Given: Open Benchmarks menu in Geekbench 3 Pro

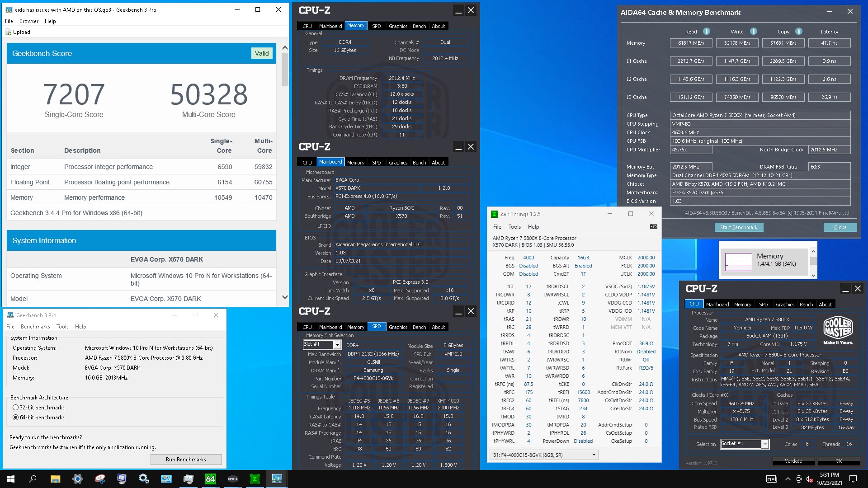Looking at the screenshot, I should pyautogui.click(x=35, y=327).
